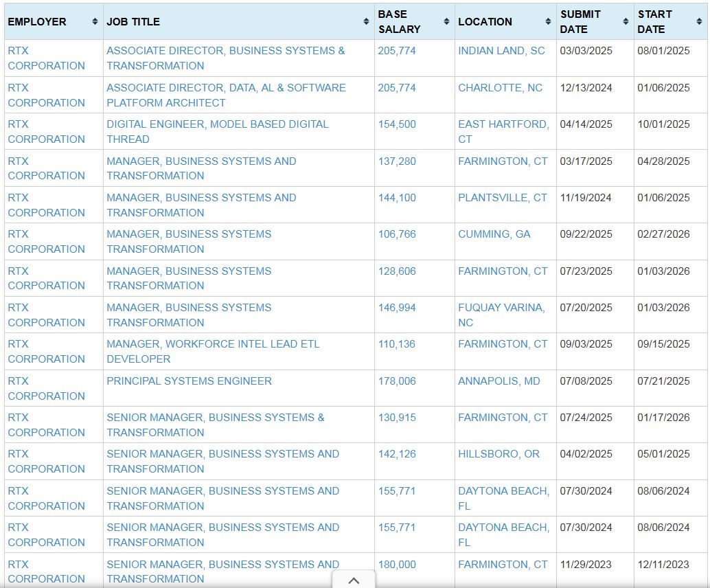
Task: Sort by Location column arrows
Action: [x=548, y=21]
